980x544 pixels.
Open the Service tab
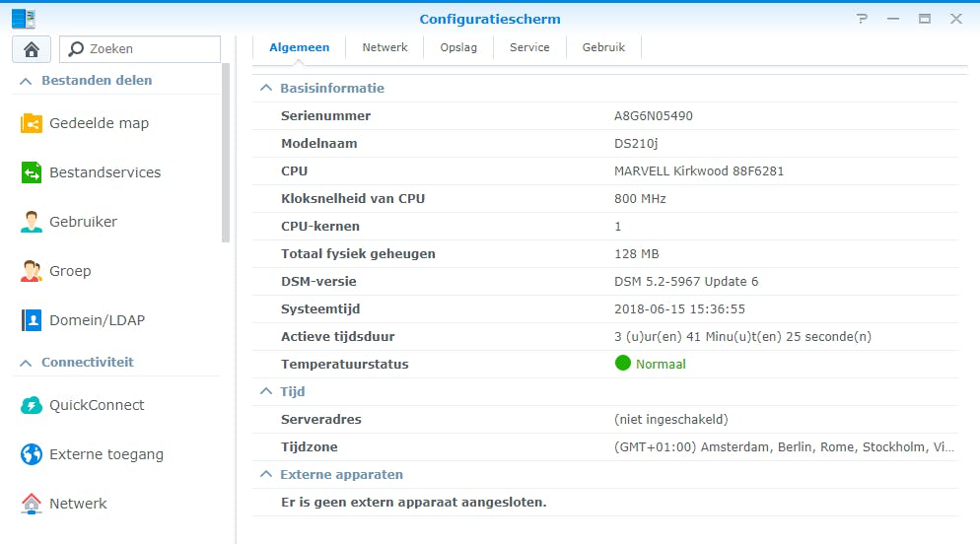[x=529, y=47]
